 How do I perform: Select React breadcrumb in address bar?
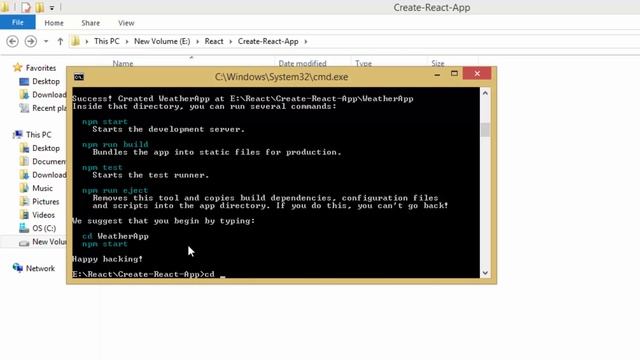[x=214, y=41]
